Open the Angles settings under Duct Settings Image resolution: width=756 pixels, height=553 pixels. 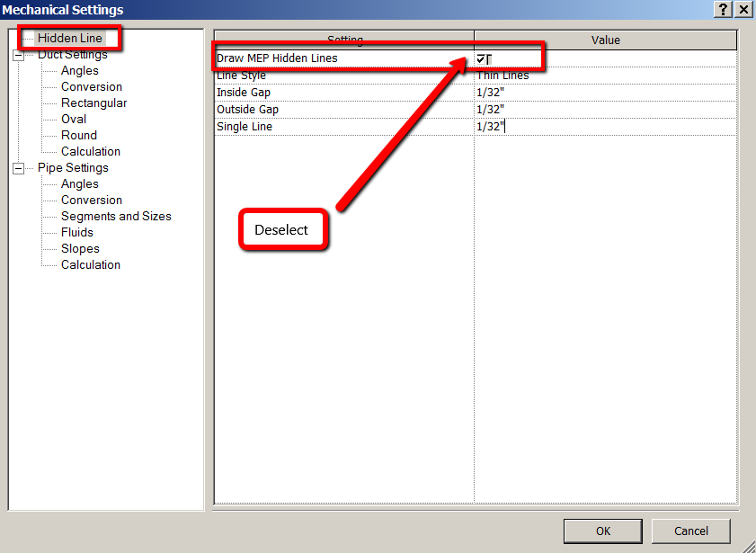click(79, 70)
